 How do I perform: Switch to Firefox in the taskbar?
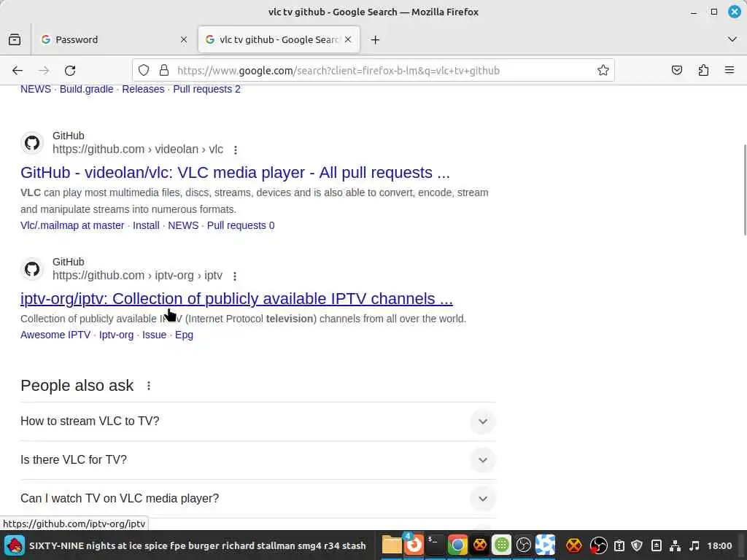point(414,545)
